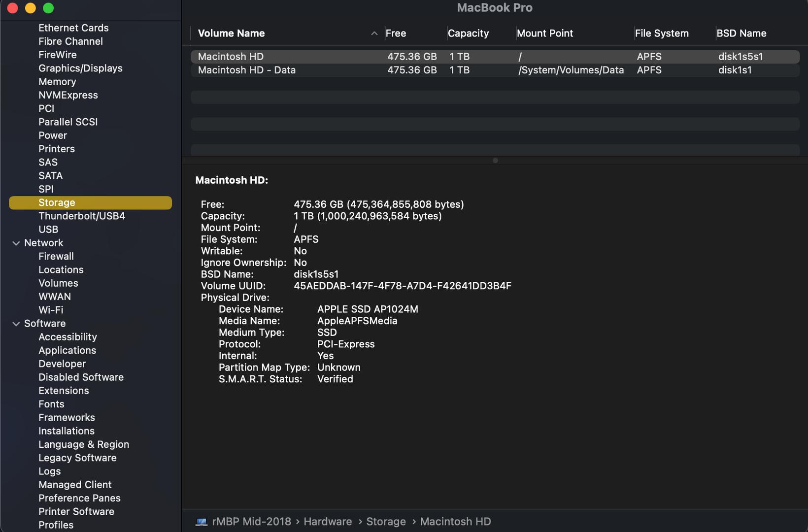Click Storage in the path bar
Image resolution: width=808 pixels, height=532 pixels.
click(x=386, y=522)
